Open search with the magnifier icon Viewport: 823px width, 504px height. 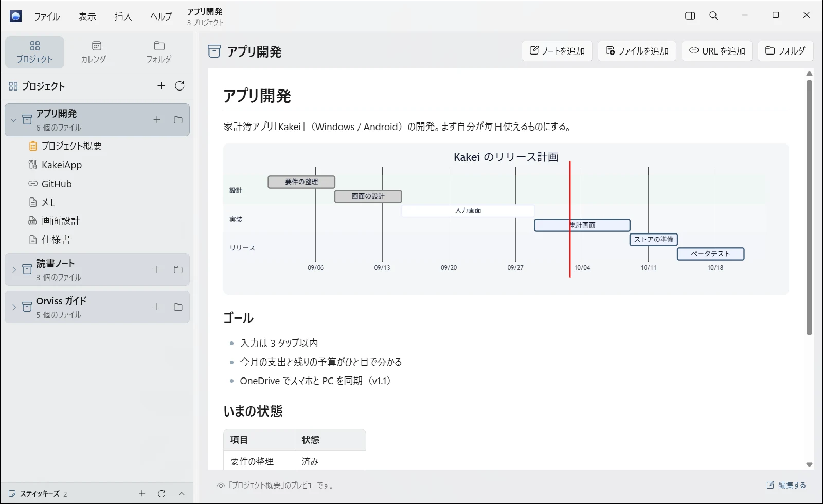pyautogui.click(x=714, y=16)
